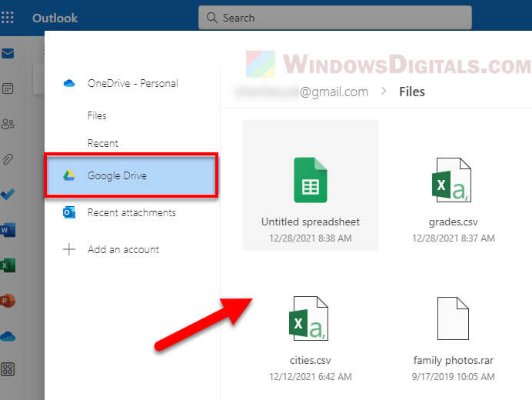This screenshot has width=532, height=400.
Task: Select the cities.csv Excel file icon
Action: coord(309,318)
